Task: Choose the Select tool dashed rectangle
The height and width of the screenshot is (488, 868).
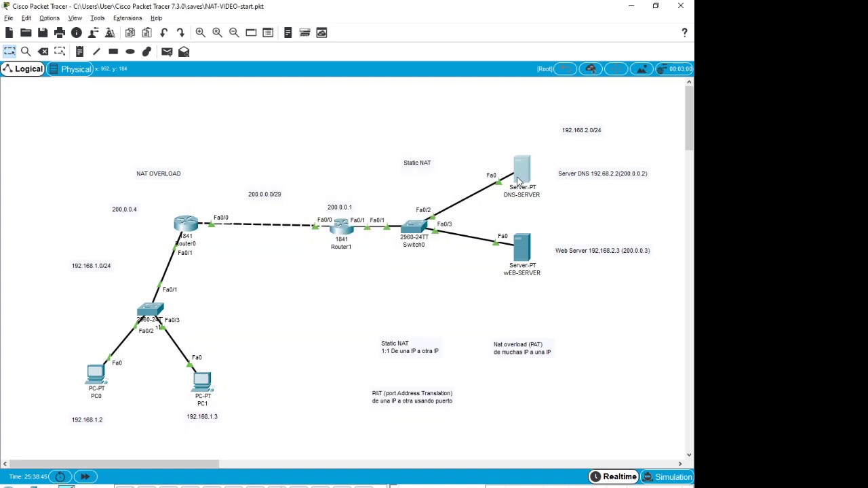Action: click(x=9, y=52)
